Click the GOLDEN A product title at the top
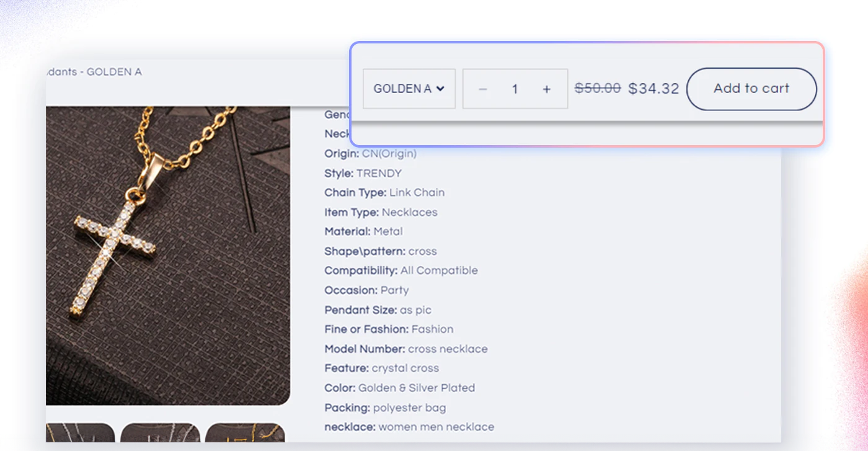 tap(94, 72)
